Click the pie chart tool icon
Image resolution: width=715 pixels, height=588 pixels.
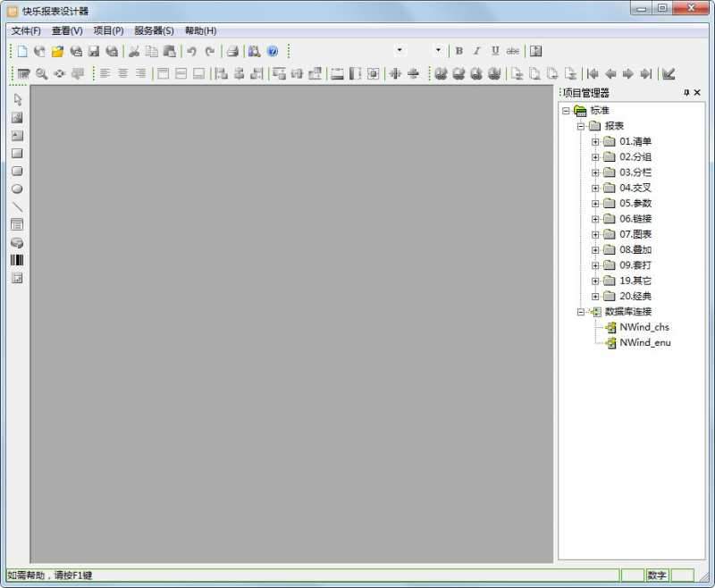pyautogui.click(x=16, y=242)
